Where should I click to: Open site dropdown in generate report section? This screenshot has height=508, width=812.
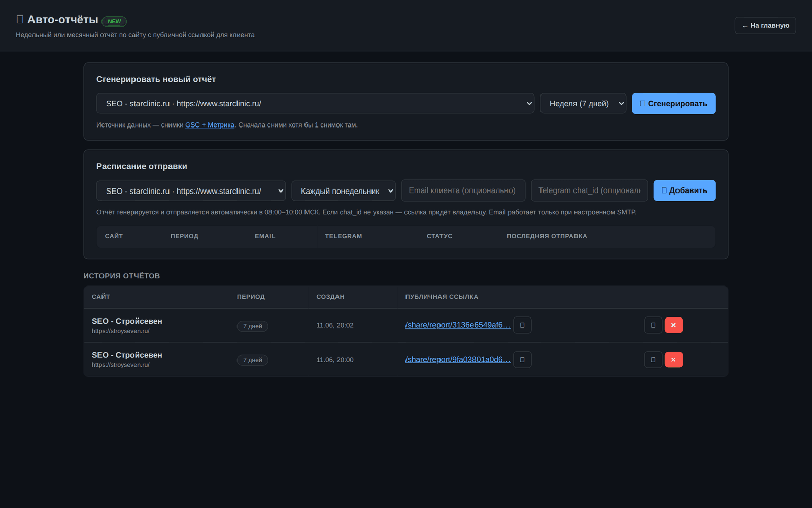pyautogui.click(x=315, y=103)
